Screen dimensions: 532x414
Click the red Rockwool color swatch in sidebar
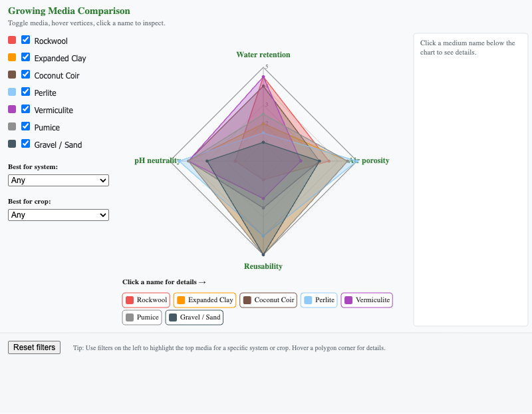12,40
